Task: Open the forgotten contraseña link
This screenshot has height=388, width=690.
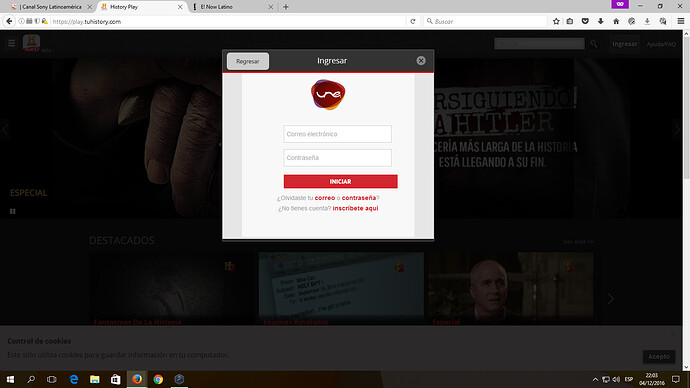Action: 359,198
